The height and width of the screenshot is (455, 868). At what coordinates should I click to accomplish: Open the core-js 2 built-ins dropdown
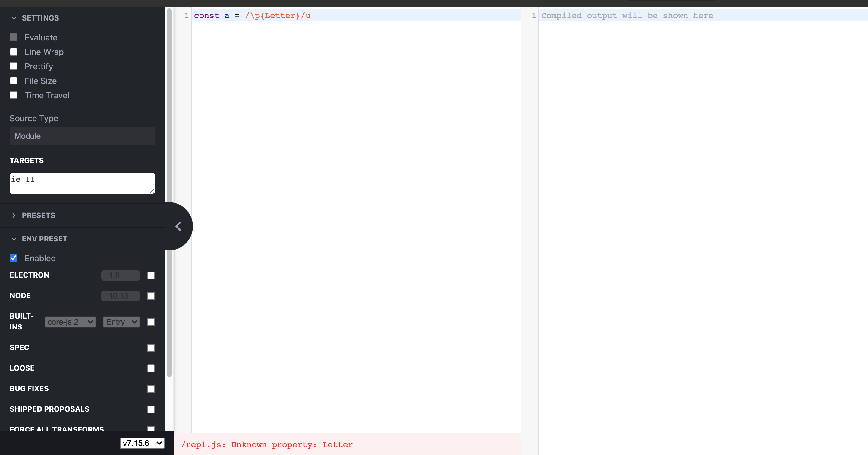point(70,322)
